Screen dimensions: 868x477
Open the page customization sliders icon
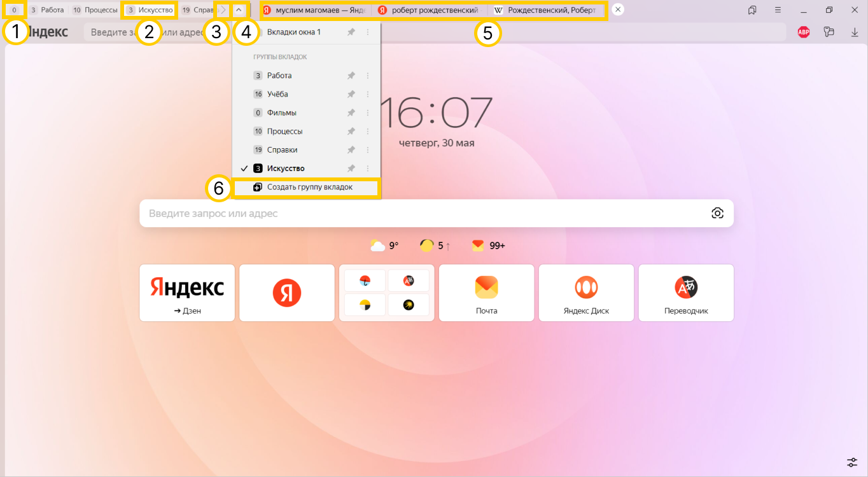851,462
